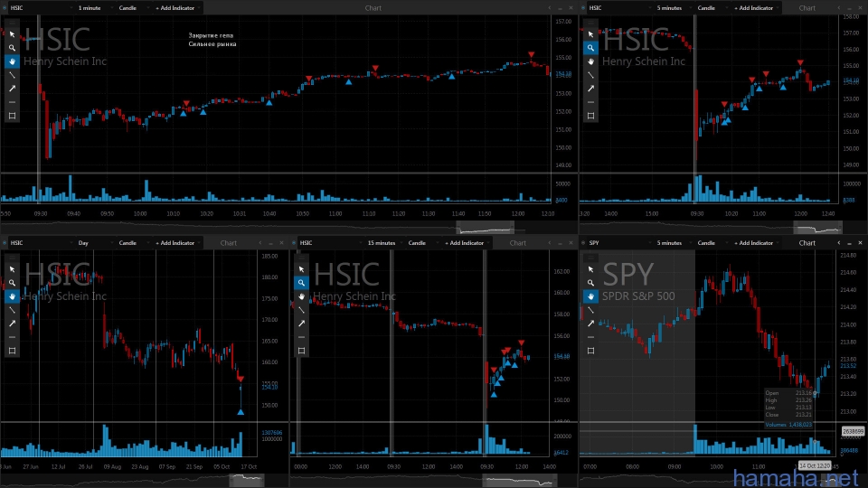
Task: Choose the horizontal line tool in HSIC 1 minute chart
Action: tap(12, 102)
